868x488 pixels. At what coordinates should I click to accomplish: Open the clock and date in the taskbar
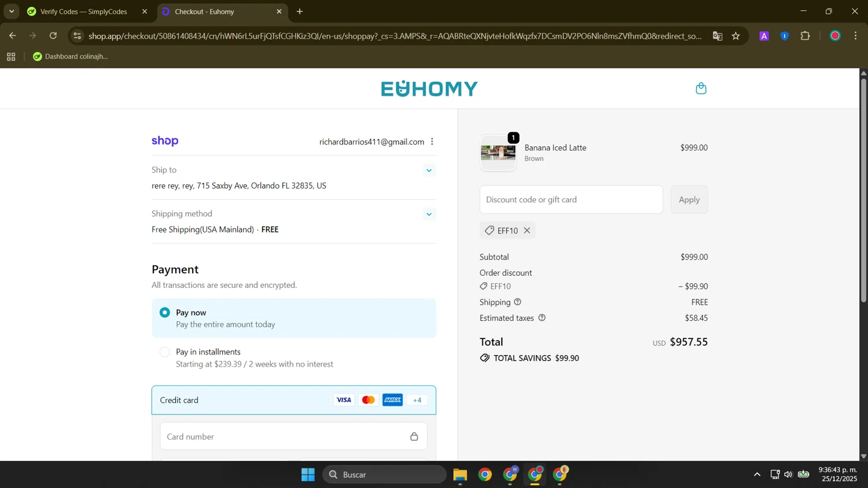click(x=837, y=475)
